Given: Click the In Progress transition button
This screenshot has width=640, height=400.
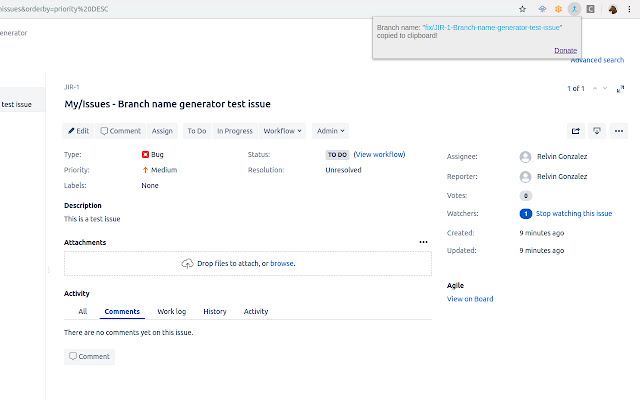Looking at the screenshot, I should [x=235, y=130].
